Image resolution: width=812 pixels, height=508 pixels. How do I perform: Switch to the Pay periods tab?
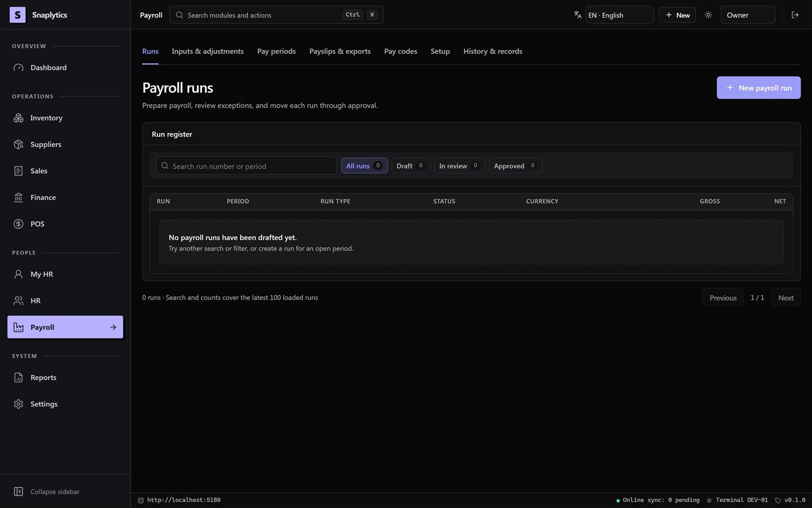click(276, 51)
